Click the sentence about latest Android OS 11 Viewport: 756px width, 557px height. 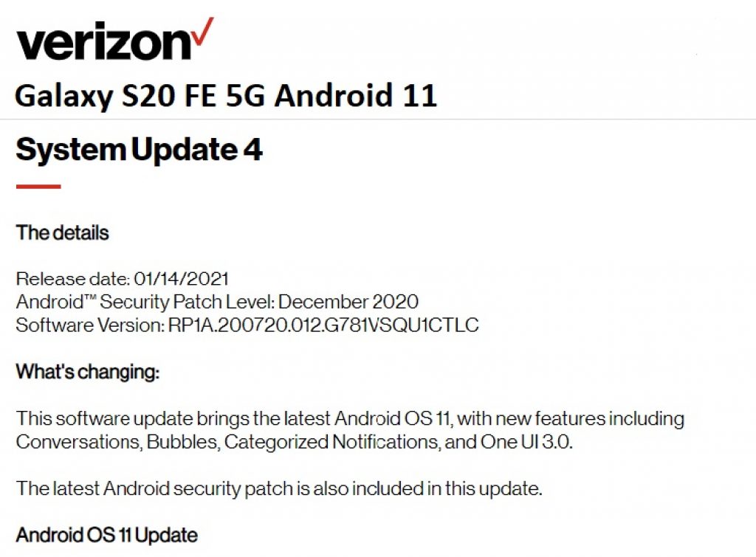pyautogui.click(x=350, y=430)
